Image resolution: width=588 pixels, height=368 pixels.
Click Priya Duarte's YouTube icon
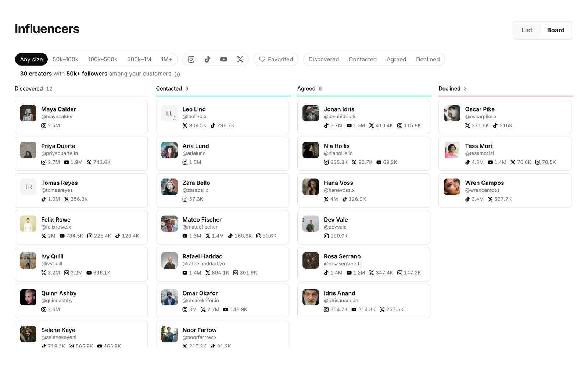click(x=67, y=162)
